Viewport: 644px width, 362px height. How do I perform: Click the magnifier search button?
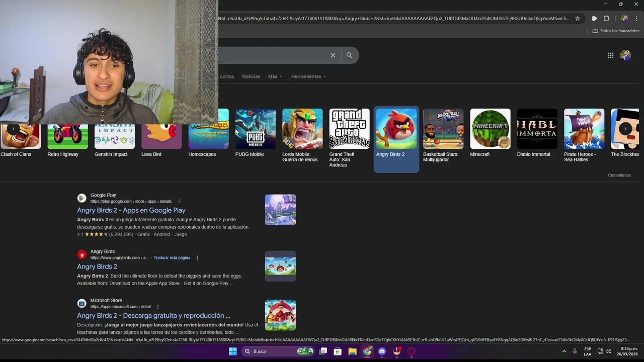[349, 55]
